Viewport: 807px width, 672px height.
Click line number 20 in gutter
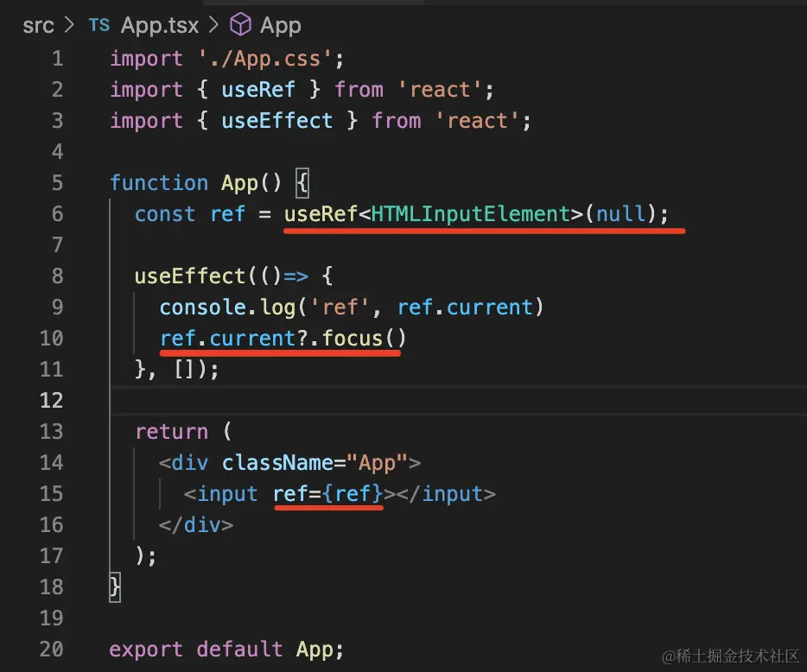pos(52,649)
